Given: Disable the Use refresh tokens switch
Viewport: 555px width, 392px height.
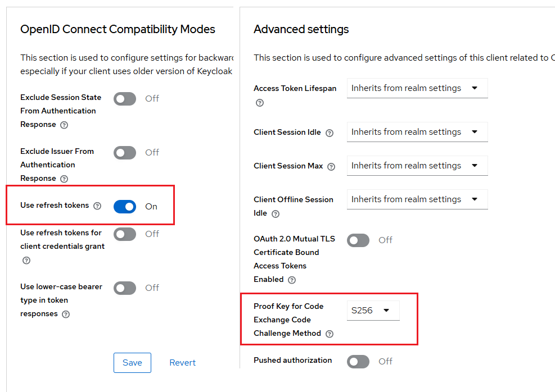Looking at the screenshot, I should pyautogui.click(x=125, y=207).
